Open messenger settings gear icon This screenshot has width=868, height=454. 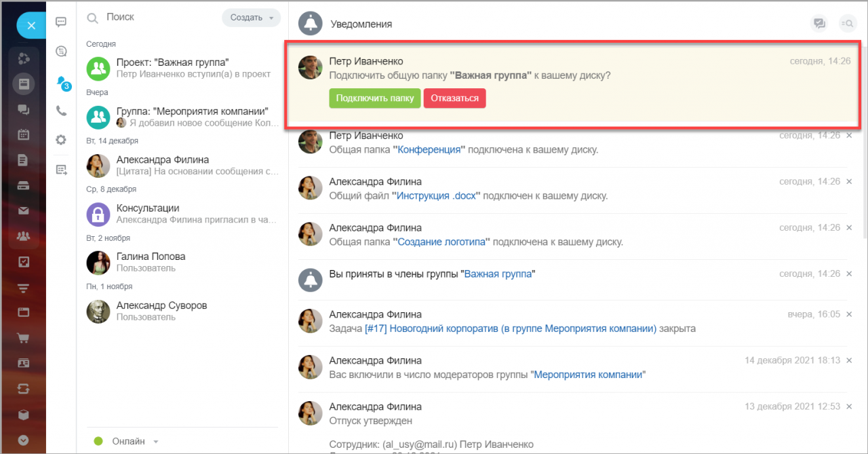[61, 140]
